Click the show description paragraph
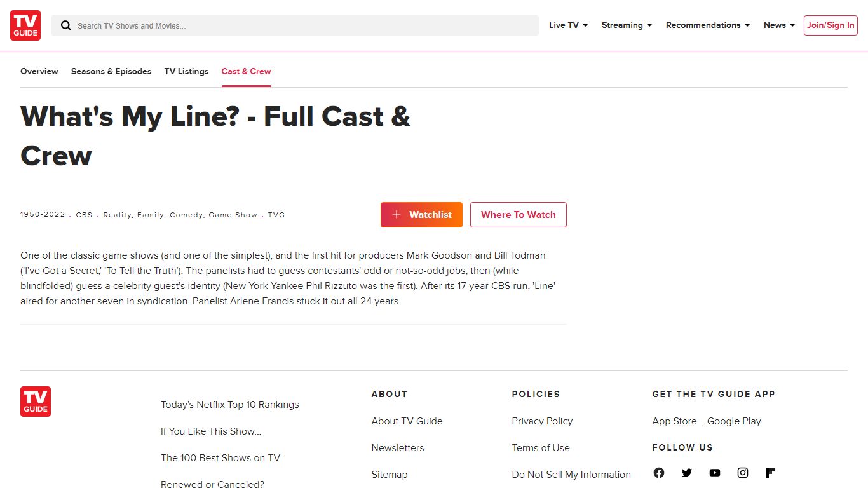This screenshot has height=488, width=868. [288, 278]
